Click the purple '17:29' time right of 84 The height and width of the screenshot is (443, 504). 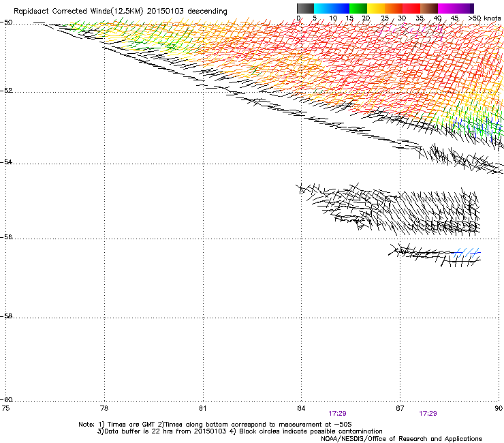(x=338, y=414)
